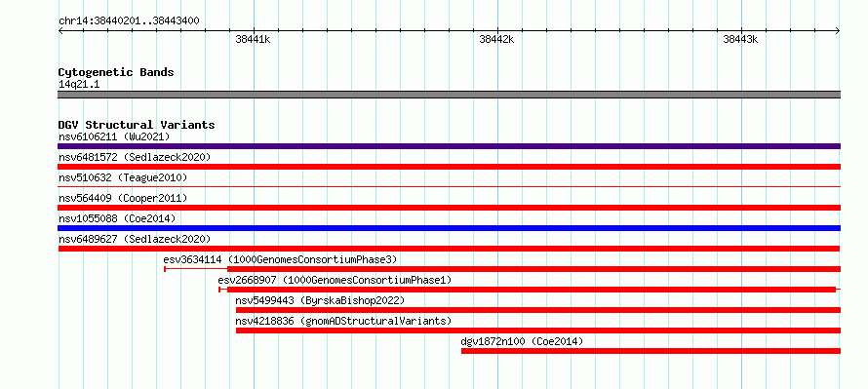
Task: Click the Cytogenetic Bands track title
Action: tap(116, 72)
